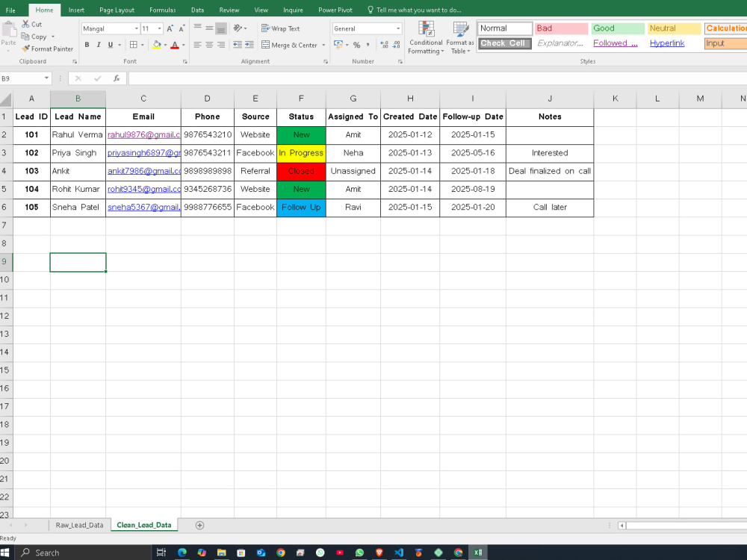The height and width of the screenshot is (560, 747).
Task: Open the Format as Table gallery
Action: click(x=460, y=37)
